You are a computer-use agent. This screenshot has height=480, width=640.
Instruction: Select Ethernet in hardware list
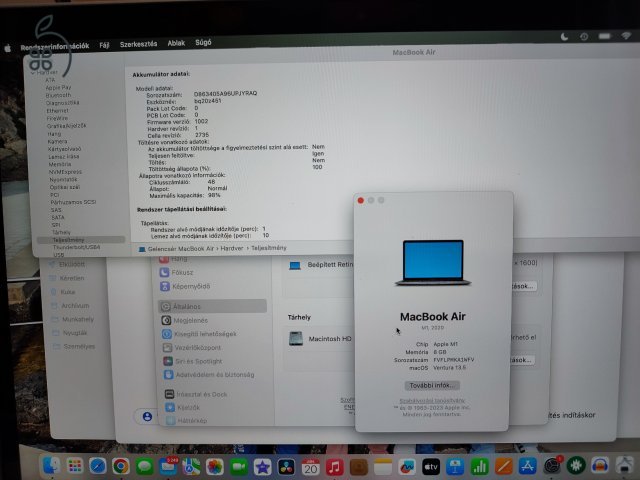(57, 111)
